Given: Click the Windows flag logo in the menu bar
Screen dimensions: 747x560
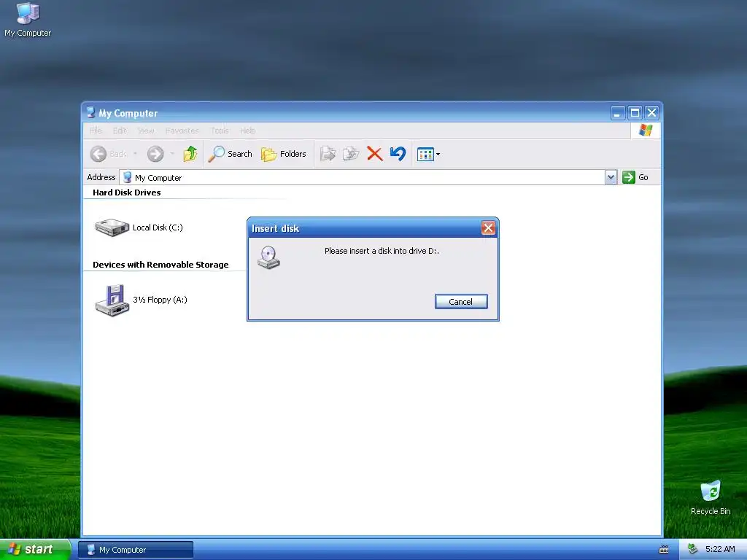Looking at the screenshot, I should 646,130.
